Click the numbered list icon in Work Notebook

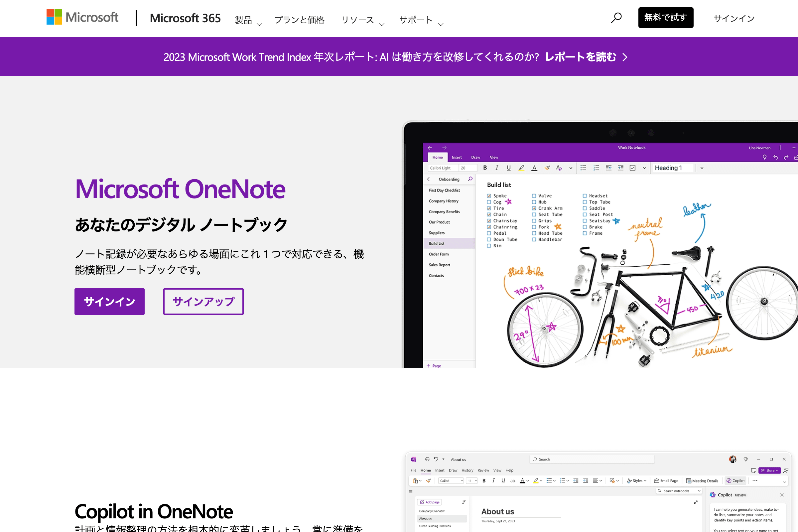pyautogui.click(x=596, y=168)
